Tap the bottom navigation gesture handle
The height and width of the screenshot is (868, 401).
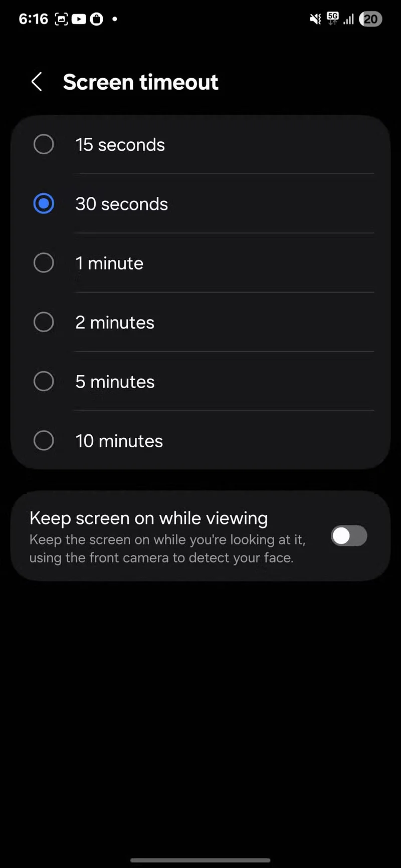[x=200, y=860]
